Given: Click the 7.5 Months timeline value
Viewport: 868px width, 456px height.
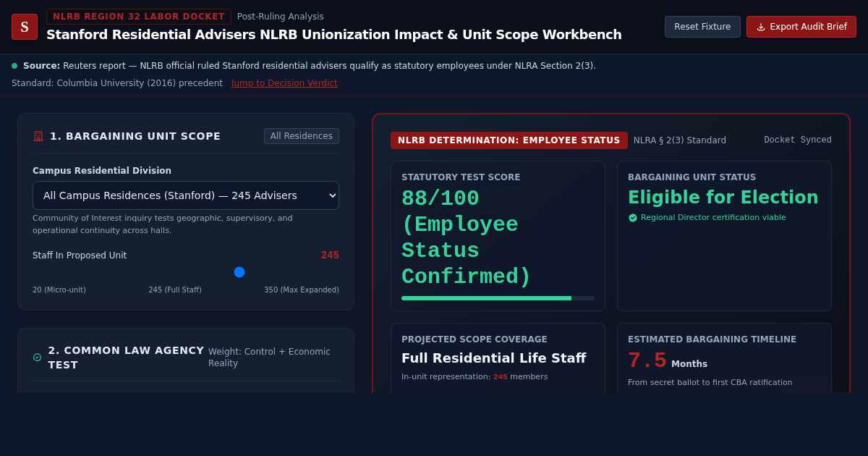Looking at the screenshot, I should click(668, 361).
